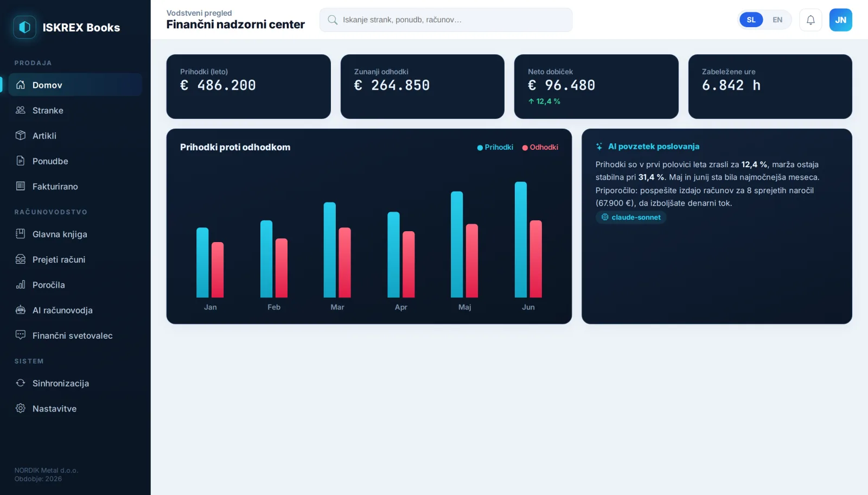The height and width of the screenshot is (495, 868).
Task: Toggle Odhodki legend series
Action: tap(540, 147)
